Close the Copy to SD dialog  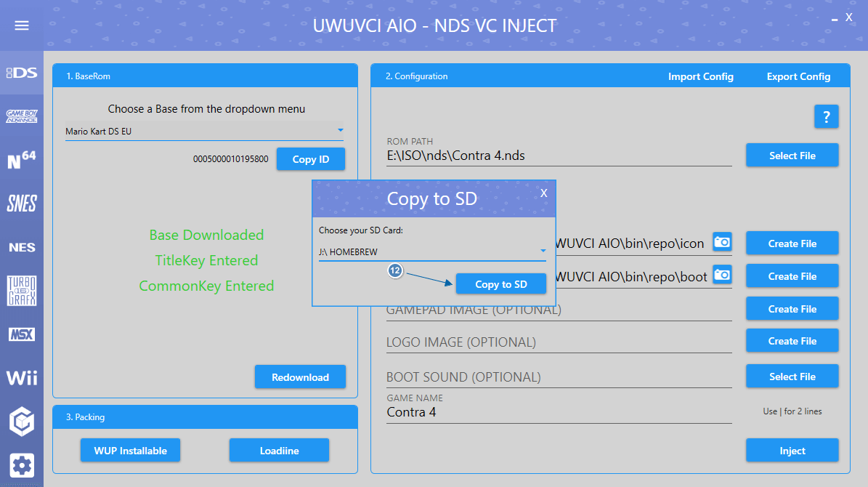(543, 193)
